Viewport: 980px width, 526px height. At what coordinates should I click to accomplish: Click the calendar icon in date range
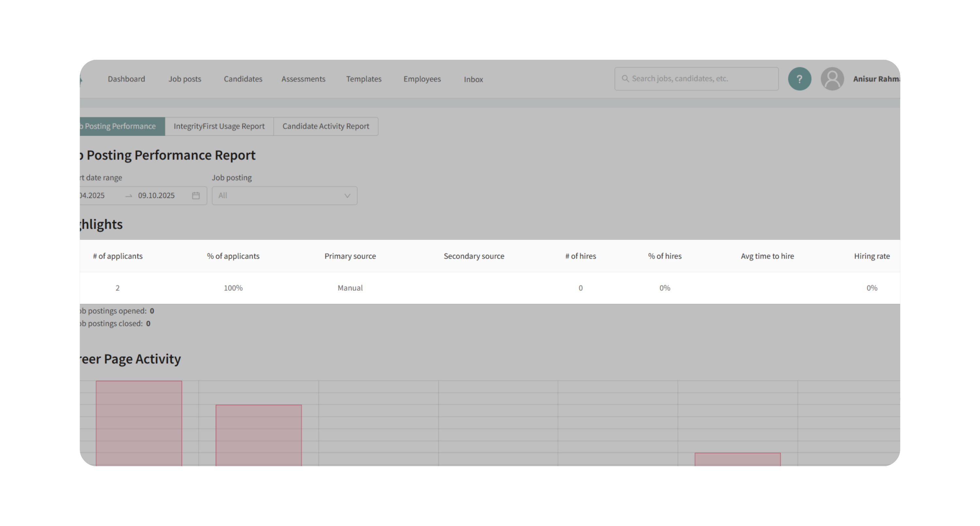196,195
